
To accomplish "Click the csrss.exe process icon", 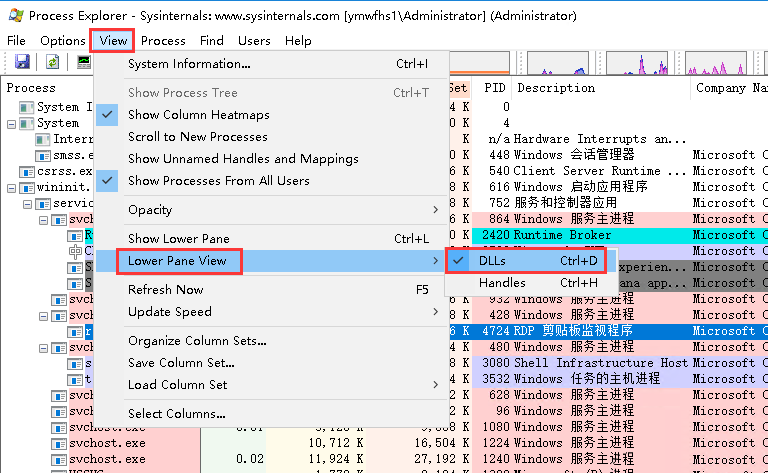I will (x=27, y=172).
